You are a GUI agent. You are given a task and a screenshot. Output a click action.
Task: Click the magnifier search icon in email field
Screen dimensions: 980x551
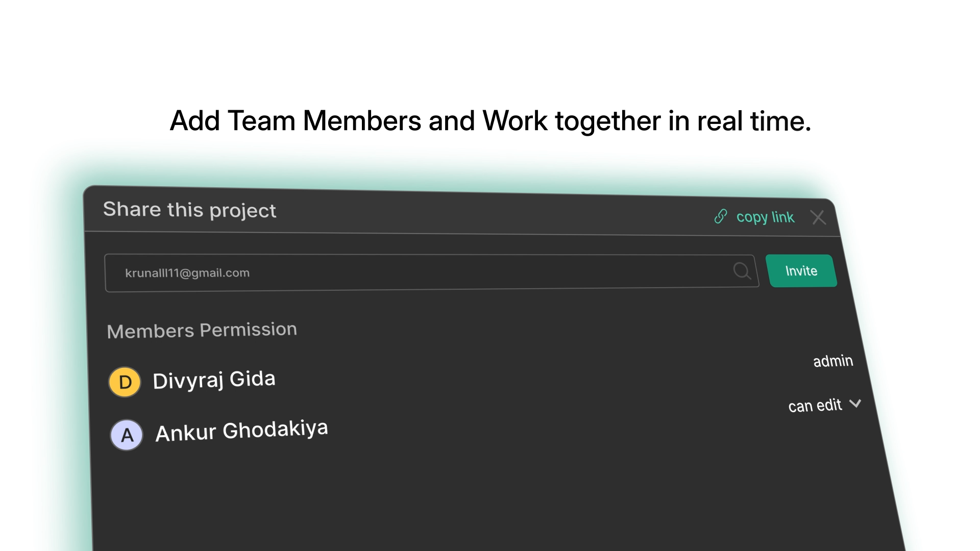741,270
